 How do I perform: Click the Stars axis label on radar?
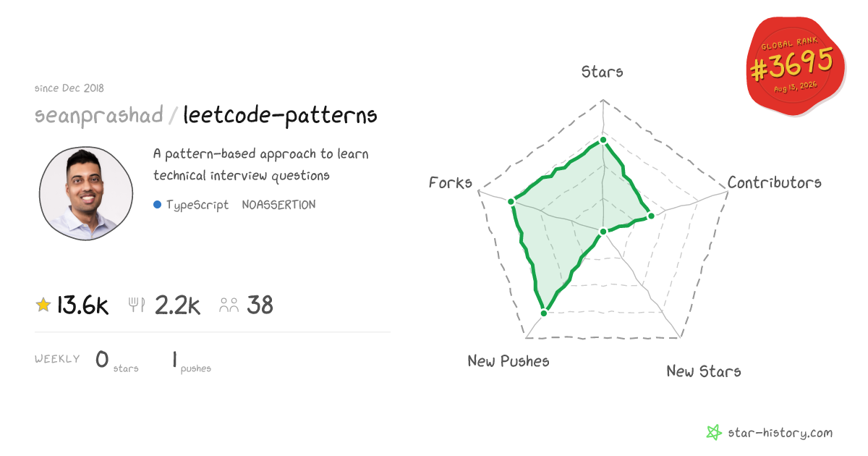pyautogui.click(x=603, y=72)
